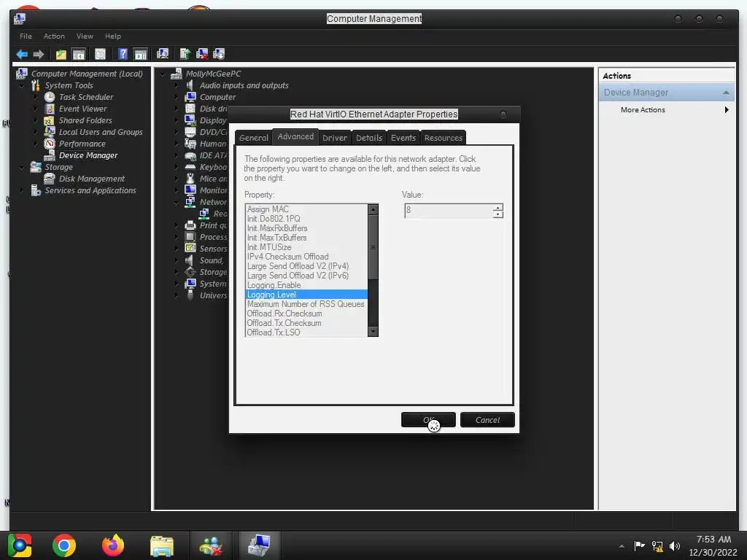
Task: Switch to the Driver tab
Action: [334, 138]
